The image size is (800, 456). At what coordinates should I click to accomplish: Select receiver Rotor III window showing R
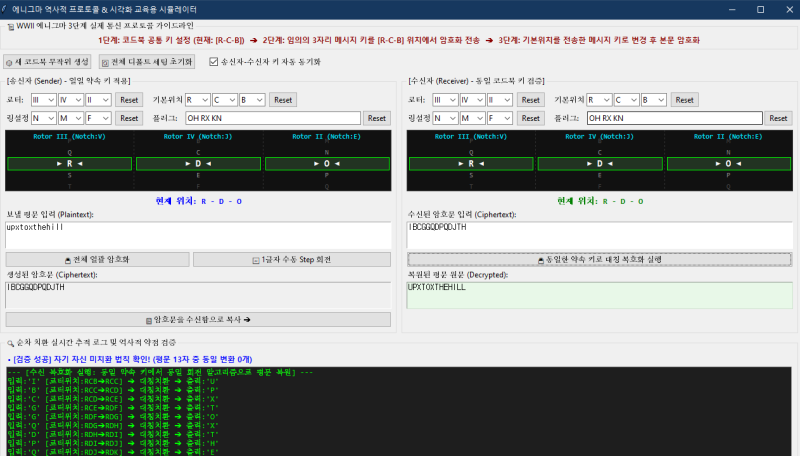click(x=471, y=164)
